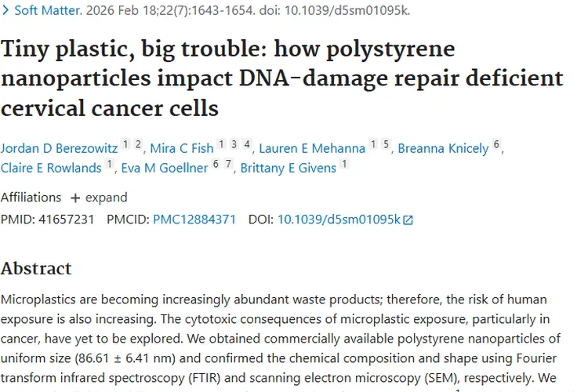Click the Abstract section heading
The image size is (588, 392).
(36, 268)
